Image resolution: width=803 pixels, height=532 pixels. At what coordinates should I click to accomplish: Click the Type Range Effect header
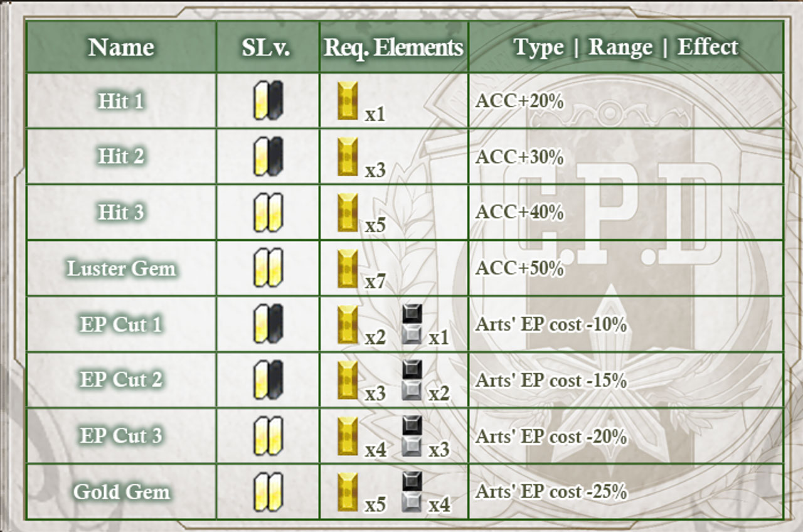[x=626, y=47]
